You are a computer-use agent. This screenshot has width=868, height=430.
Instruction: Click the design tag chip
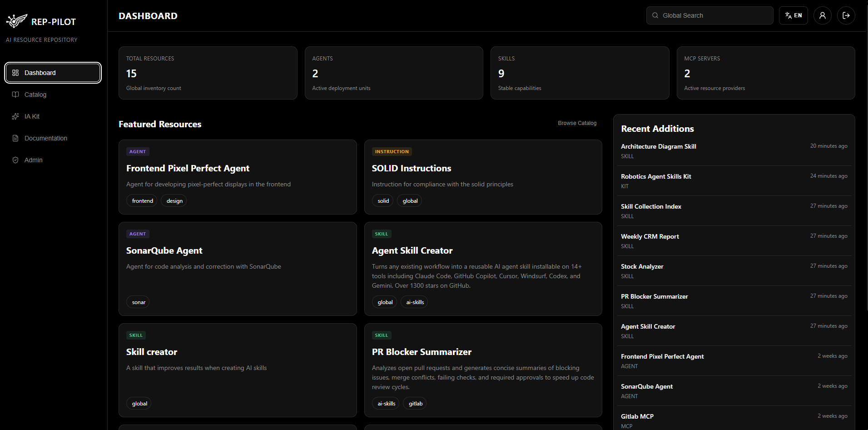point(174,201)
